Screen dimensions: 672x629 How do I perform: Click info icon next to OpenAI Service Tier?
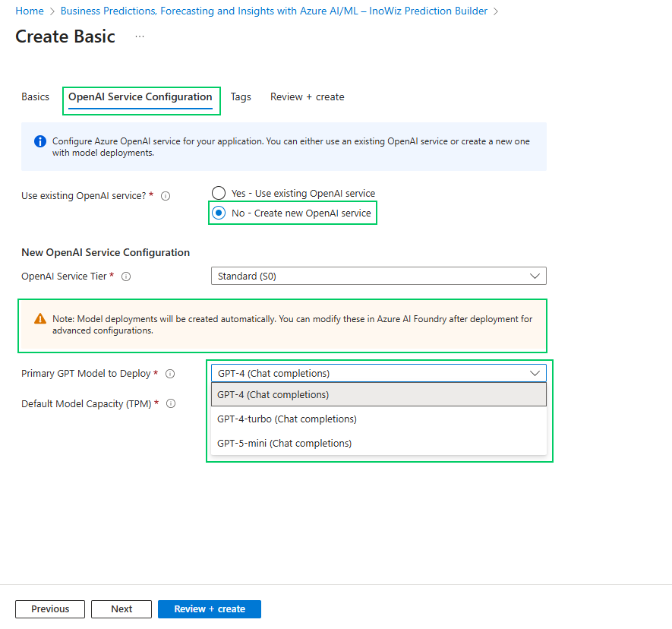(126, 277)
